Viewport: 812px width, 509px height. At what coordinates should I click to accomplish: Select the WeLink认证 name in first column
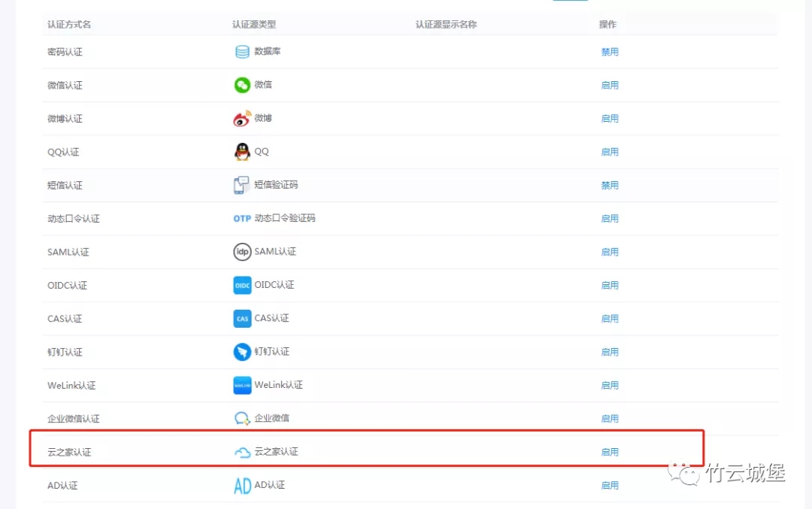point(71,385)
